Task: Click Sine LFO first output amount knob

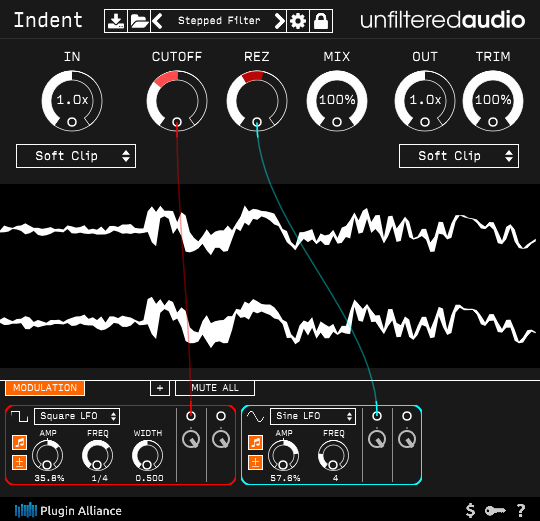Action: click(x=377, y=439)
